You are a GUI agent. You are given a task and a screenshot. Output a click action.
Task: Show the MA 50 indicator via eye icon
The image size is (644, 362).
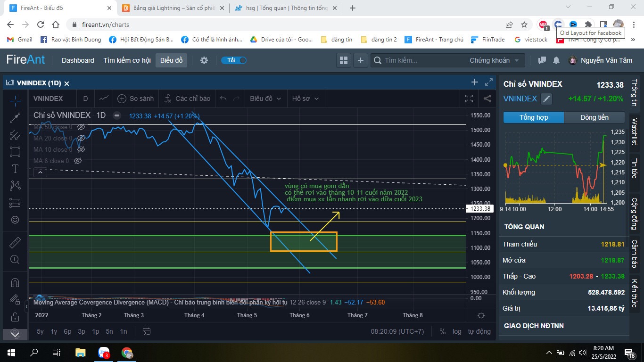pos(81,127)
